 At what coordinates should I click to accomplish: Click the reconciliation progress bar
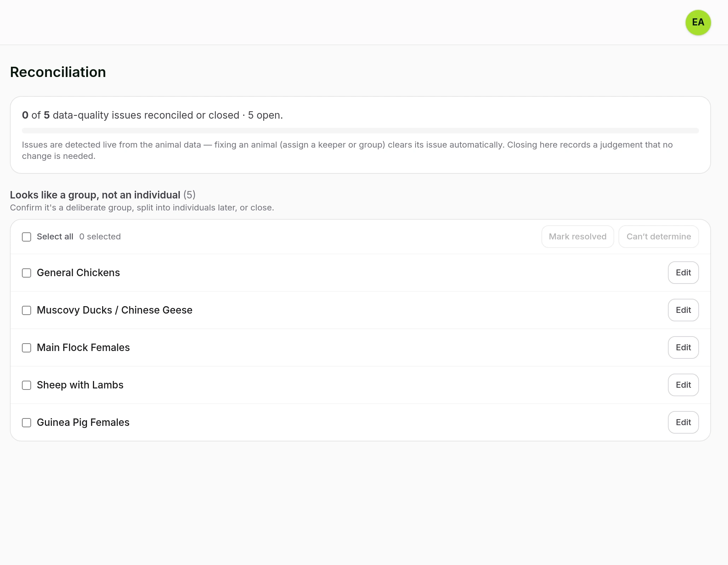coord(360,131)
